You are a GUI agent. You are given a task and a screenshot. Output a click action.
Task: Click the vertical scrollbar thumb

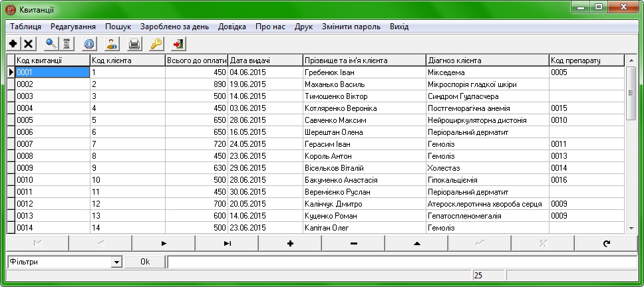point(631,93)
